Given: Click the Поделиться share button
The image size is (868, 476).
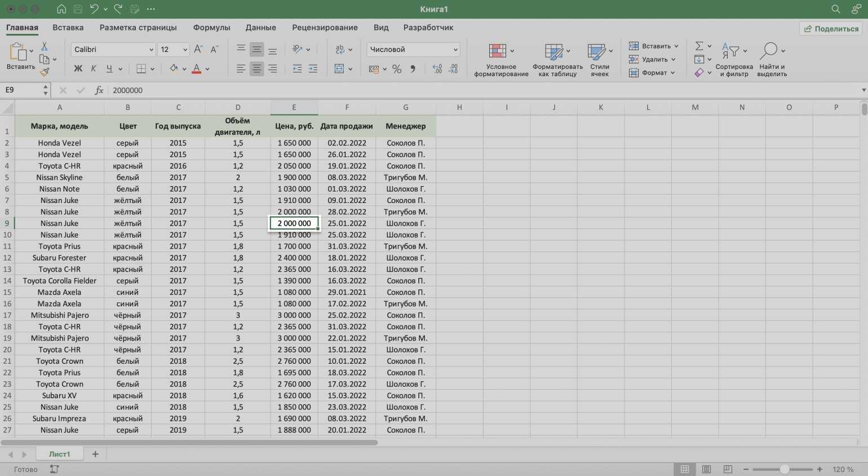Looking at the screenshot, I should 831,29.
